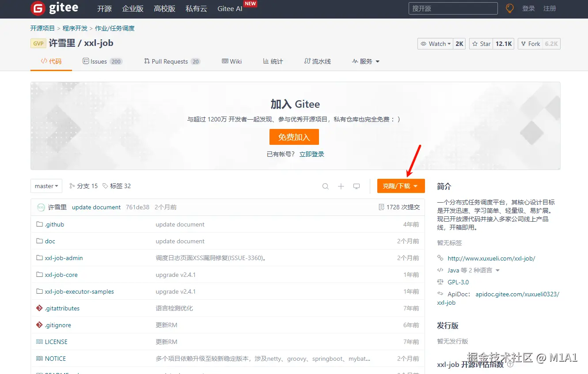Expand the 服务 dropdown menu
The image size is (588, 374).
(x=366, y=61)
